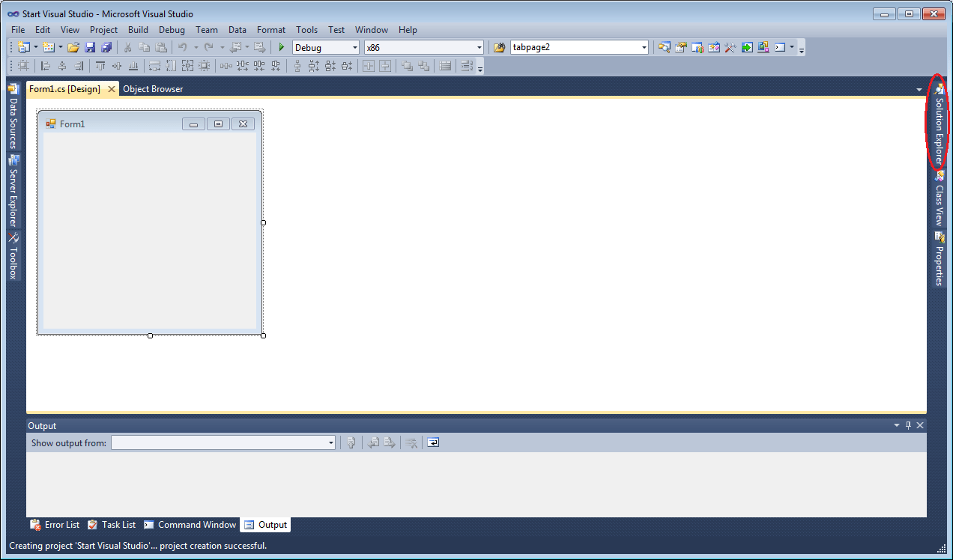The width and height of the screenshot is (953, 560).
Task: Click the Form1 title bar in designer
Action: (x=150, y=124)
